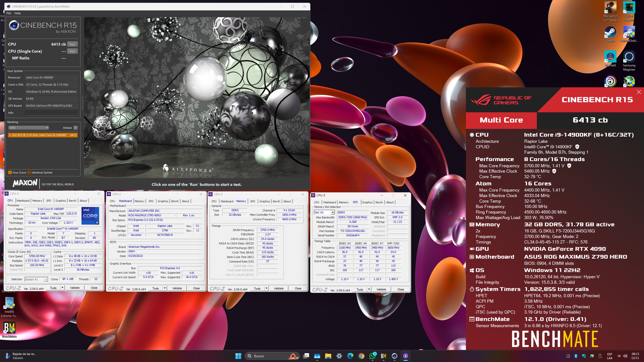Click the XMP-7200 column header in Timings Table
This screenshot has width=644, height=362.
tap(393, 243)
